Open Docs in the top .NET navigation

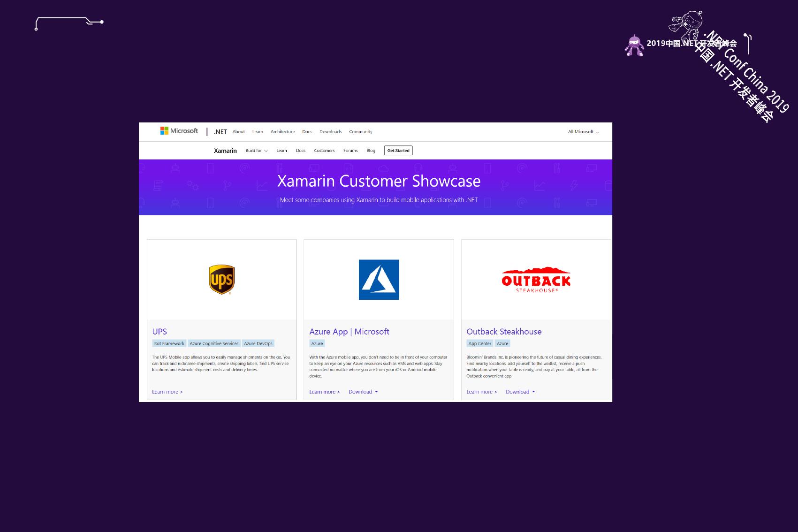click(x=307, y=132)
